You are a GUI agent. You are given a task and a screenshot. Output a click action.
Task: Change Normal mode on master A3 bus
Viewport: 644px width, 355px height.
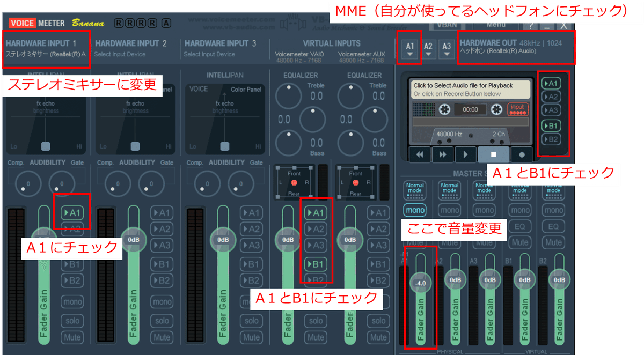[484, 190]
